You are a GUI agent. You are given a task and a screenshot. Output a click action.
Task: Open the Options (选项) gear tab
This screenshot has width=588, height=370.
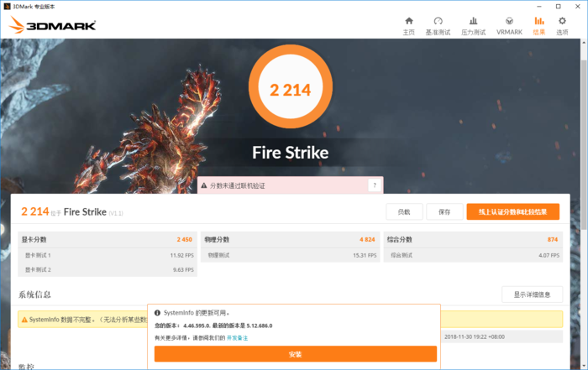click(x=562, y=26)
